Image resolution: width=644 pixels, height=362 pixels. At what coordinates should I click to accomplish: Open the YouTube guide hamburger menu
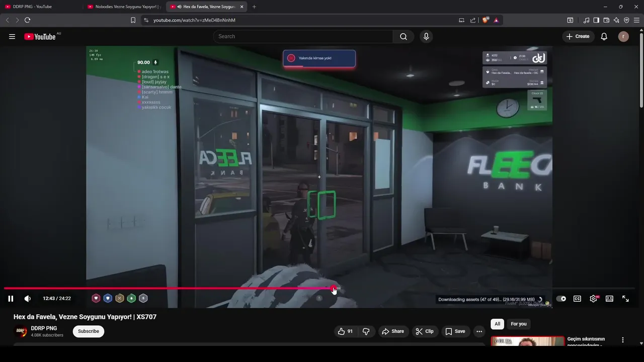tap(12, 37)
